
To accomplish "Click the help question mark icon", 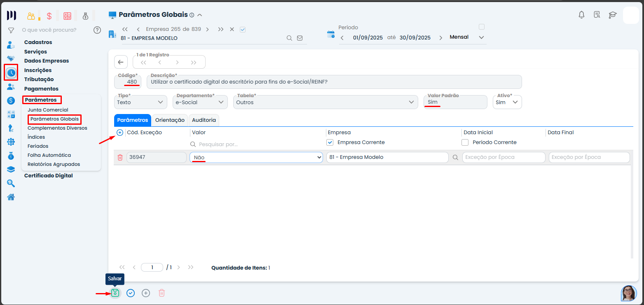I will click(x=97, y=30).
